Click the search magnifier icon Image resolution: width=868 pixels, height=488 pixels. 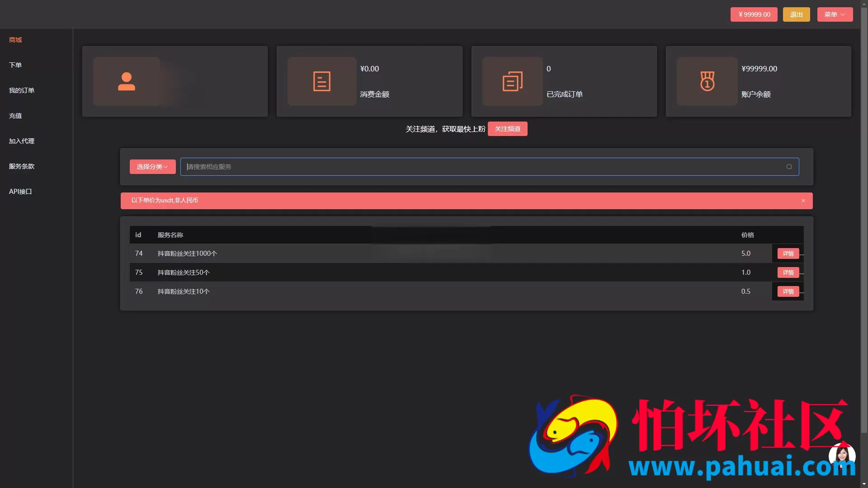pyautogui.click(x=789, y=167)
